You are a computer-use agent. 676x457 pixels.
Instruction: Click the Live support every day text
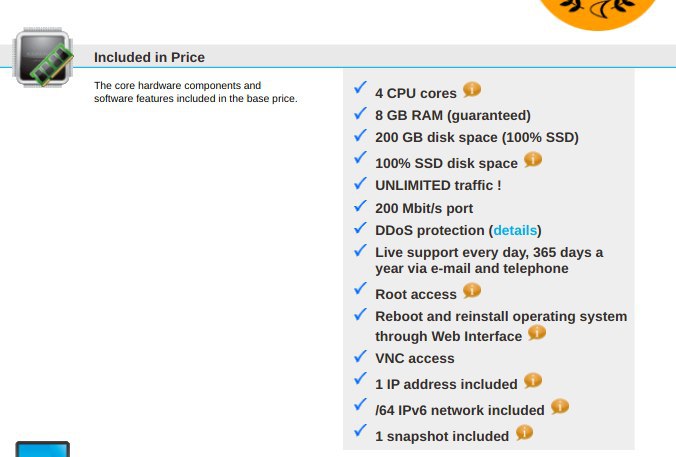coord(489,260)
